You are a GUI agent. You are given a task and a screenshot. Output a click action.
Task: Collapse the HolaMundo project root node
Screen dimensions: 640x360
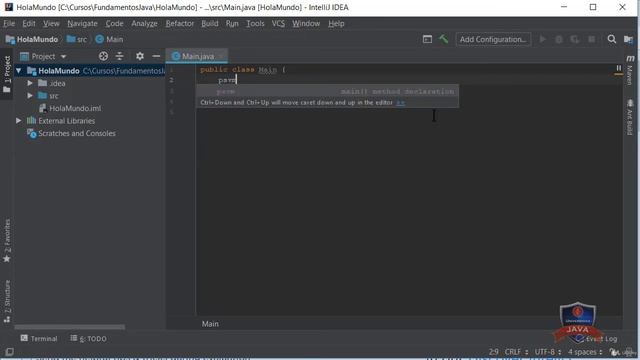pos(18,71)
